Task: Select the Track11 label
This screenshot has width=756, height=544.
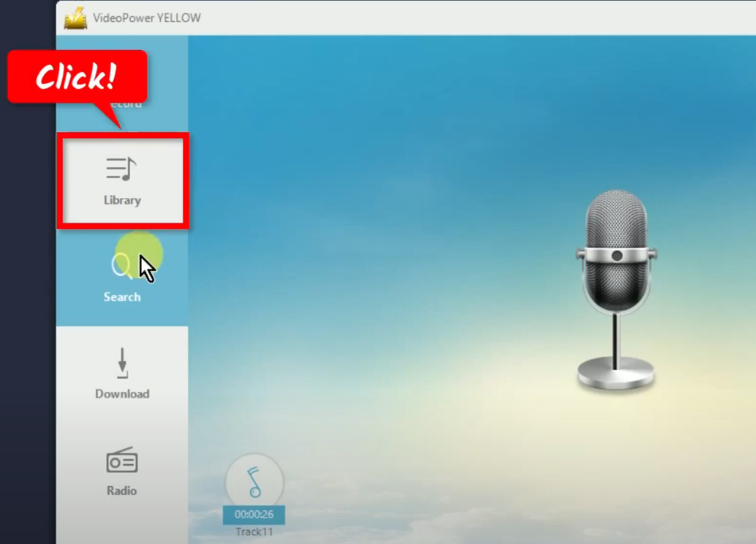Action: click(x=254, y=532)
